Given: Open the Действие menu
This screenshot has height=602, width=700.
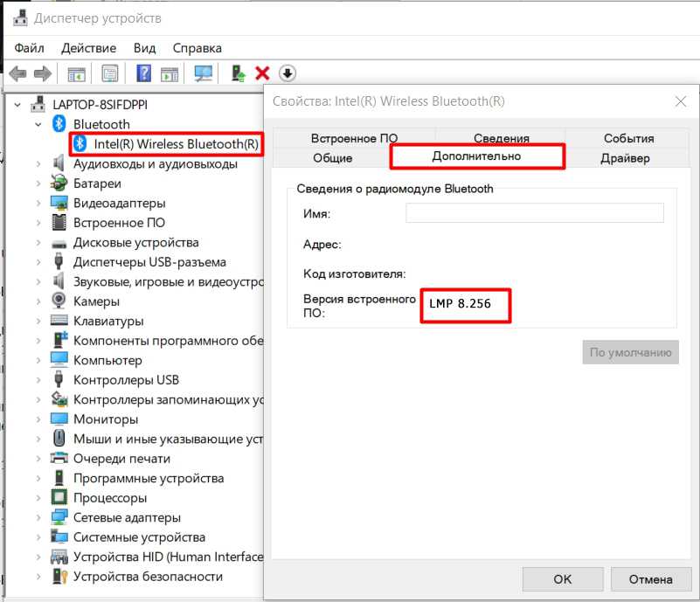Looking at the screenshot, I should click(x=89, y=48).
